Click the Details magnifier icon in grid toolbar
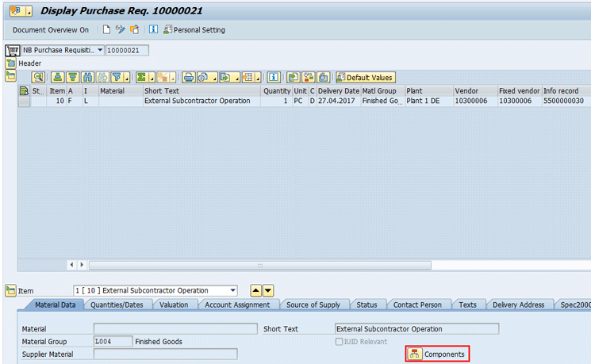Screen dimensions: 591x364 coord(37,77)
